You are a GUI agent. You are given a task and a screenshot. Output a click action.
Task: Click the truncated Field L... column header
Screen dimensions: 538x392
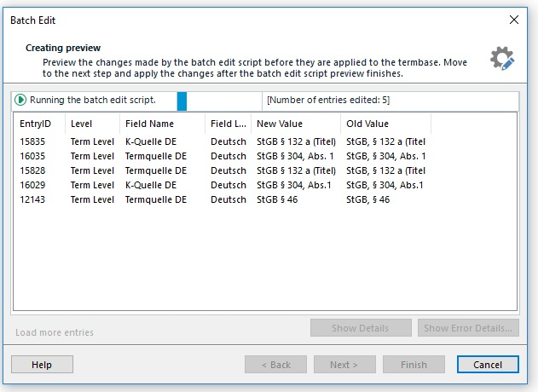point(229,124)
